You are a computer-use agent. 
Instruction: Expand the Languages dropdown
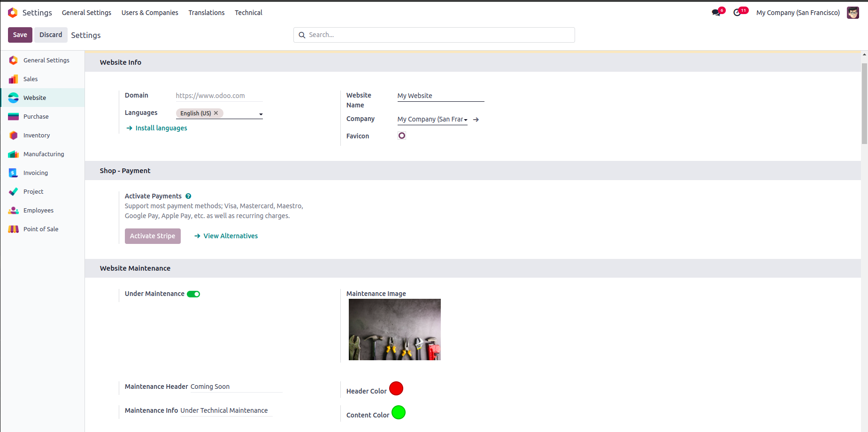click(261, 114)
